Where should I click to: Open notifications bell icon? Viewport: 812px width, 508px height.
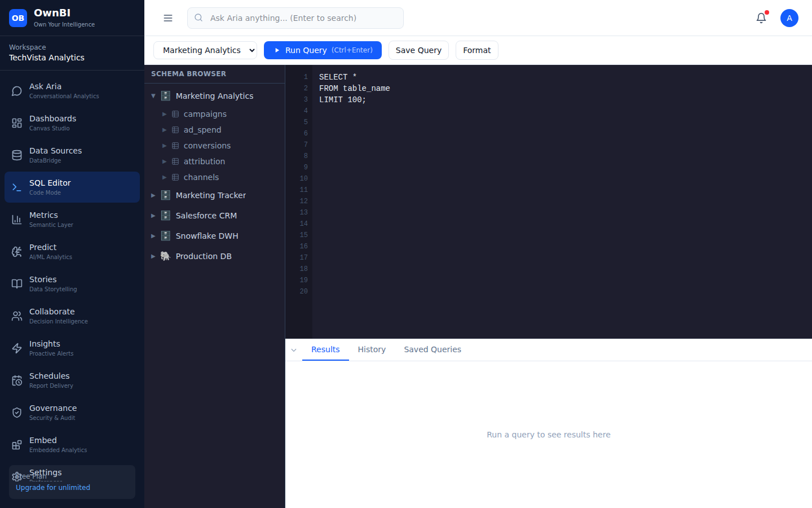pos(761,18)
